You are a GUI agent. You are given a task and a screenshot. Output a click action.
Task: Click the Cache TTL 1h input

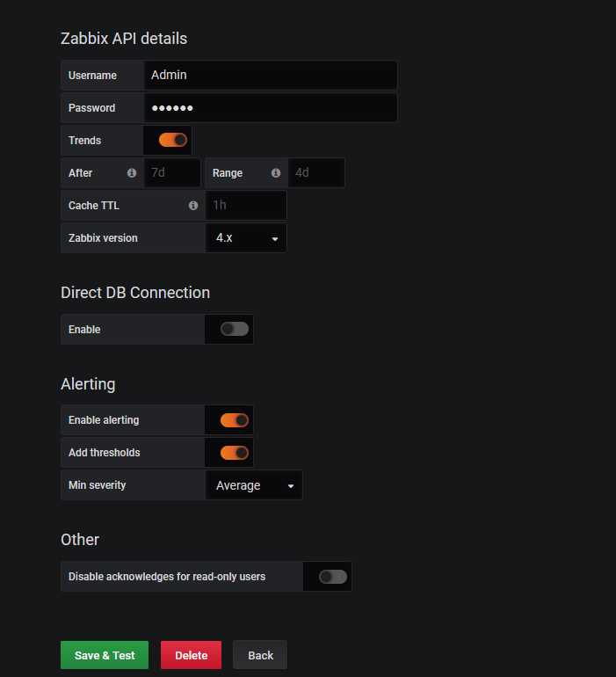(246, 206)
